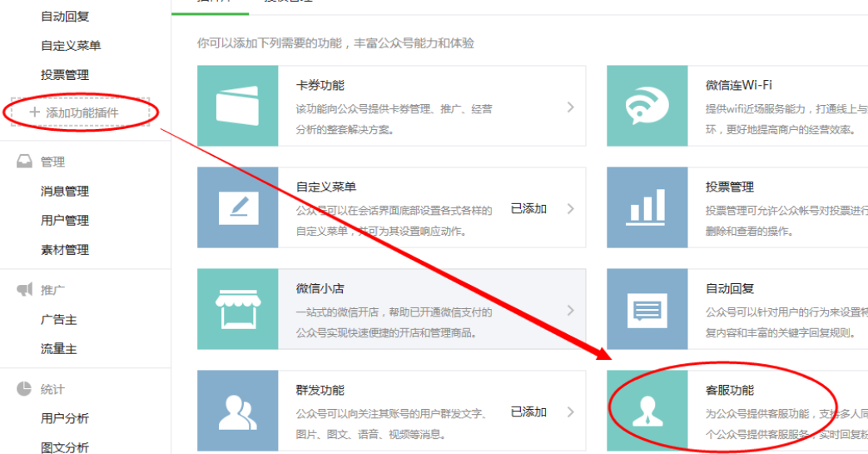
Task: Open 用户分析 under 统计
Action: (65, 418)
